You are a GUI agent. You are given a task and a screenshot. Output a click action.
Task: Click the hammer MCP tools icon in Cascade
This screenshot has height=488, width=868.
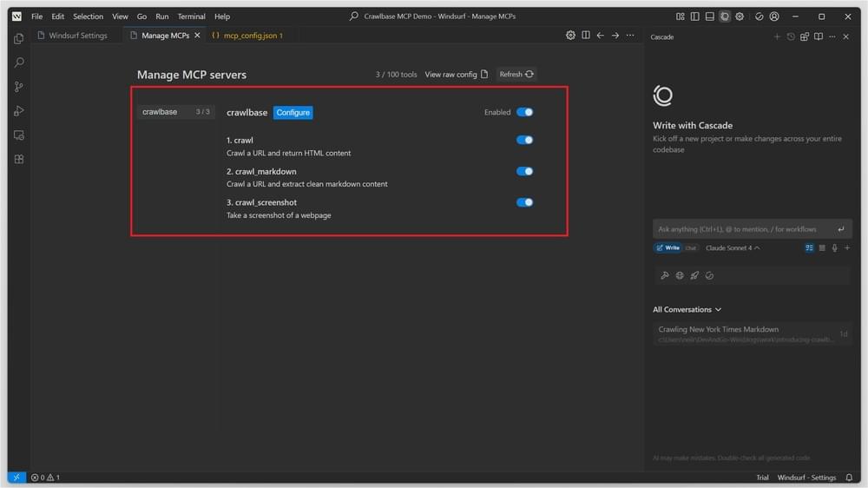(665, 275)
